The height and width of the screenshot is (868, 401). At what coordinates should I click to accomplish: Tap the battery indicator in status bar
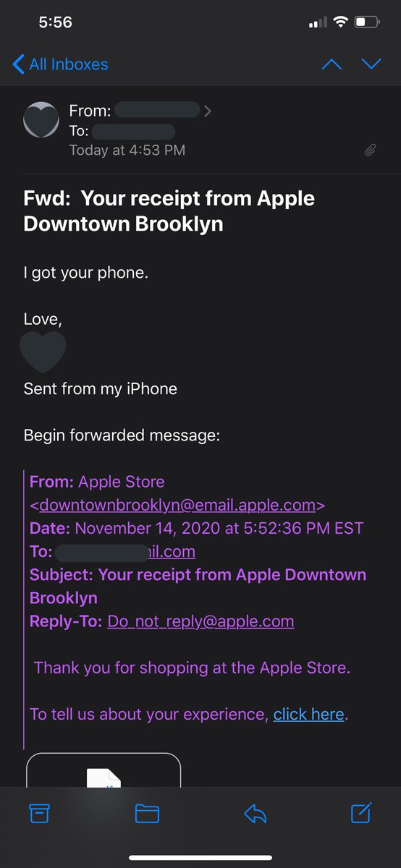pyautogui.click(x=368, y=22)
